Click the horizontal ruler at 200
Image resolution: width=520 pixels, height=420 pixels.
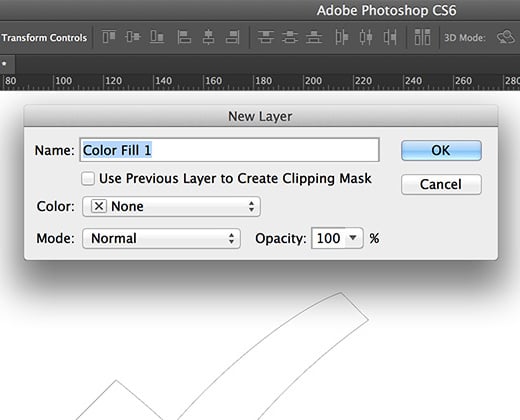(x=313, y=81)
